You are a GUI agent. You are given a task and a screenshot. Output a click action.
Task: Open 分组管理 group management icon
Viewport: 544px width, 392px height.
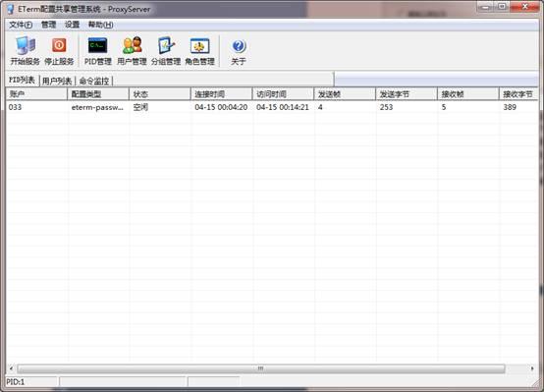click(x=166, y=51)
